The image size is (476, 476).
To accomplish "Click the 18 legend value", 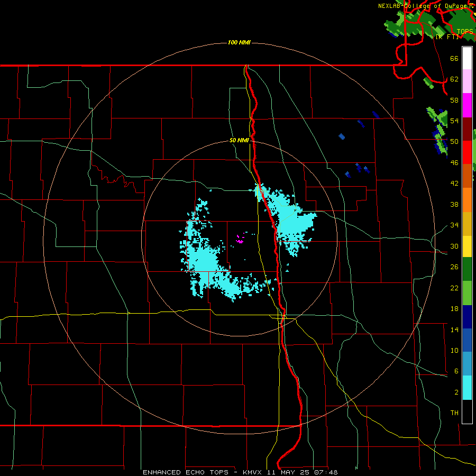I will click(x=454, y=309).
